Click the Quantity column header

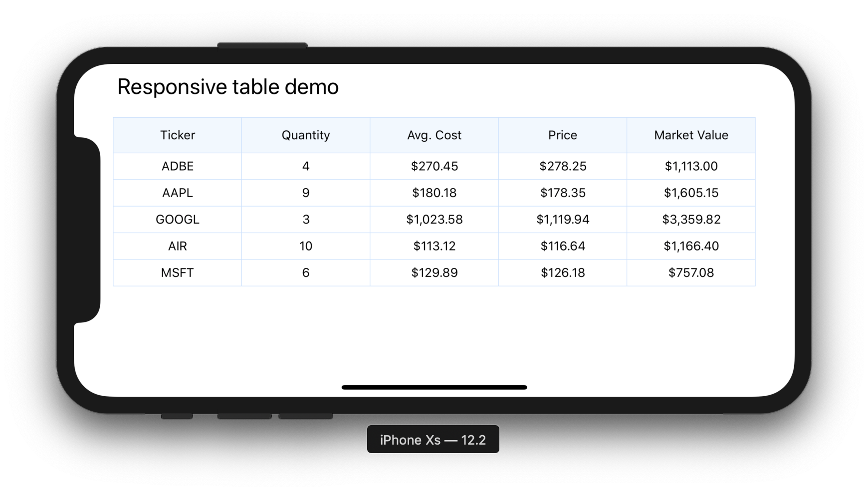click(x=306, y=135)
